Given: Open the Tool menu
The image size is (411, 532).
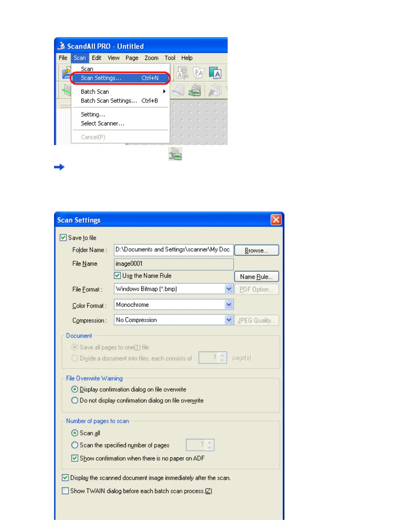Looking at the screenshot, I should [x=170, y=58].
